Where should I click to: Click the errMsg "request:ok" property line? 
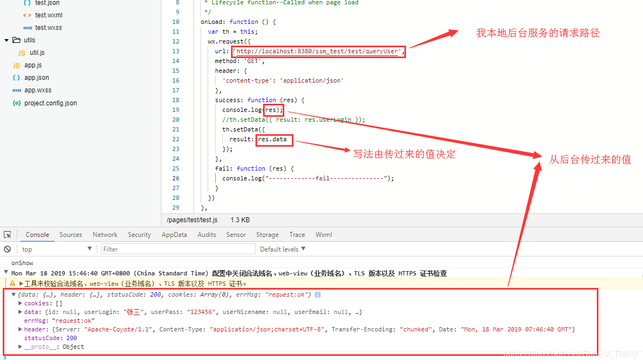coord(59,321)
